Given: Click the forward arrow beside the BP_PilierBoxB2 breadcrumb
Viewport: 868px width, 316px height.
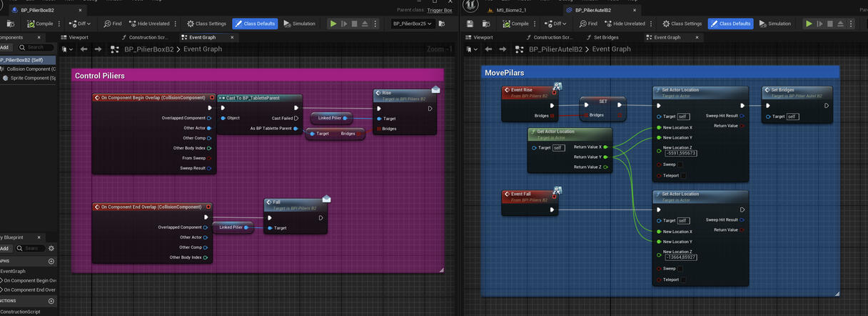Looking at the screenshot, I should [x=98, y=49].
